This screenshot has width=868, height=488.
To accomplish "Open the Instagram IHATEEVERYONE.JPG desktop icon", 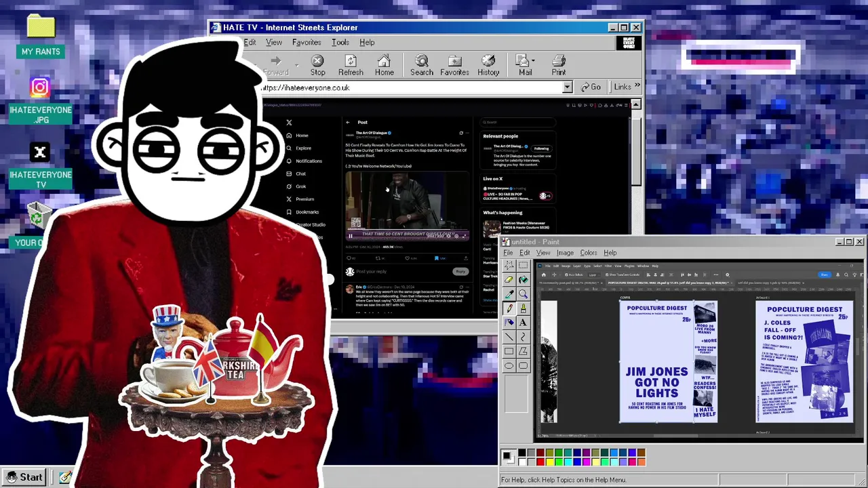I will 40,100.
